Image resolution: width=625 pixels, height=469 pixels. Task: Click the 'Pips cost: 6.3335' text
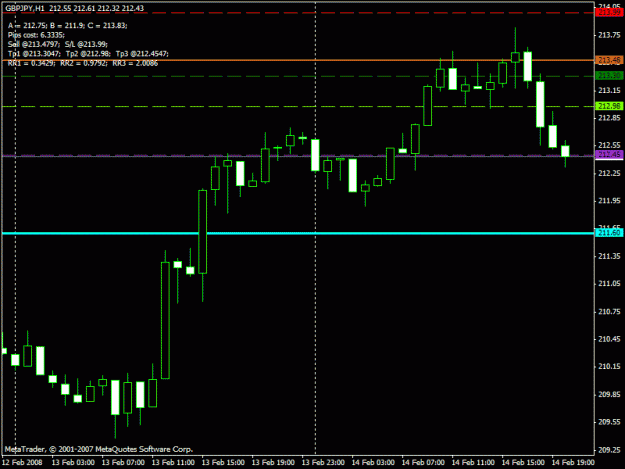click(x=36, y=35)
